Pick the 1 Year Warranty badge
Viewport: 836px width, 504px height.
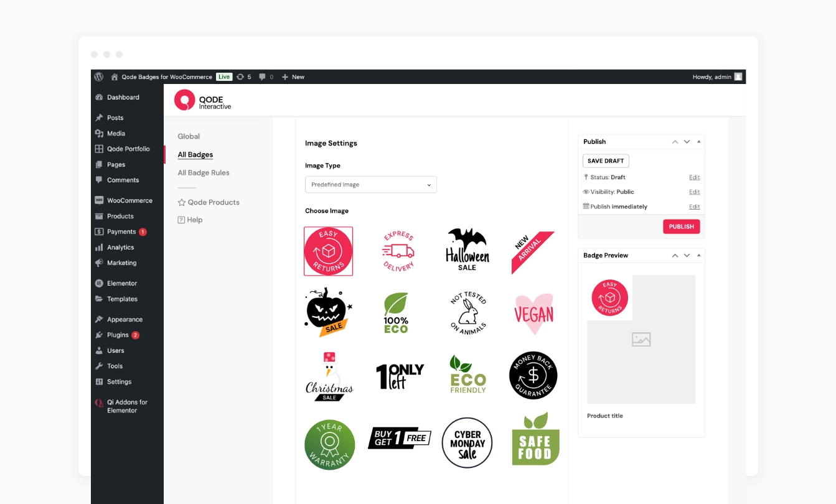click(x=330, y=444)
